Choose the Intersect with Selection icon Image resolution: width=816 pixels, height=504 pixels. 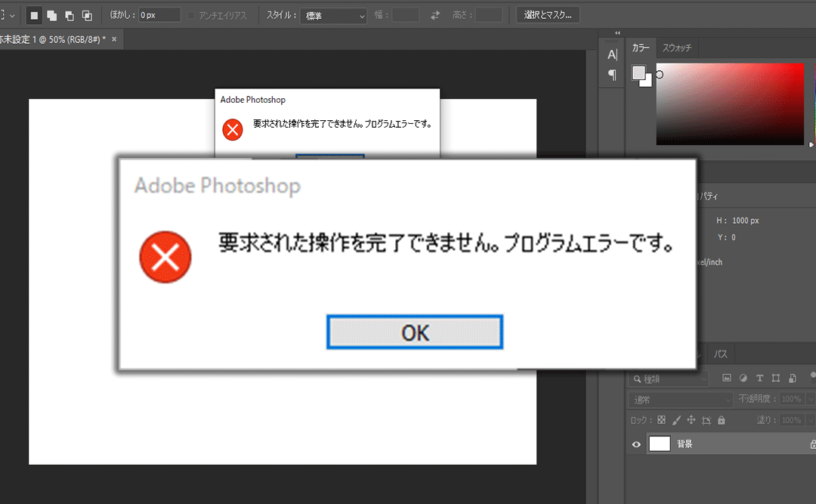(87, 16)
